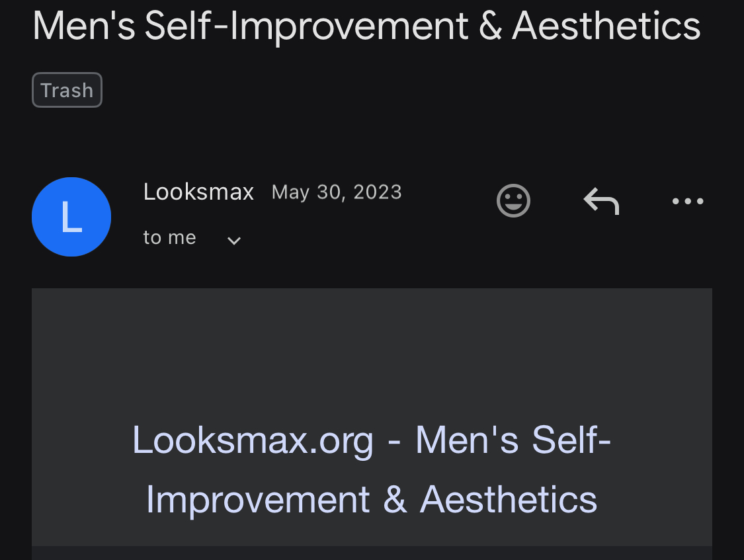View the sender profile via the avatar circle
The width and height of the screenshot is (744, 560).
pyautogui.click(x=71, y=217)
